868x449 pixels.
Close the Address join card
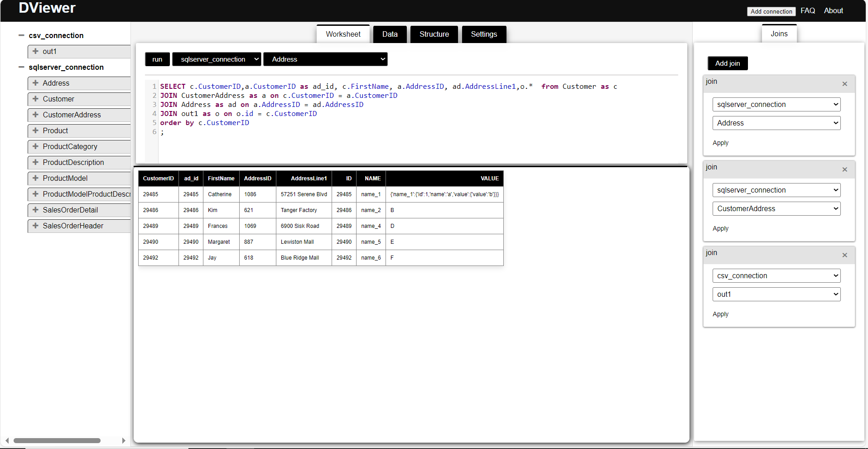tap(844, 84)
